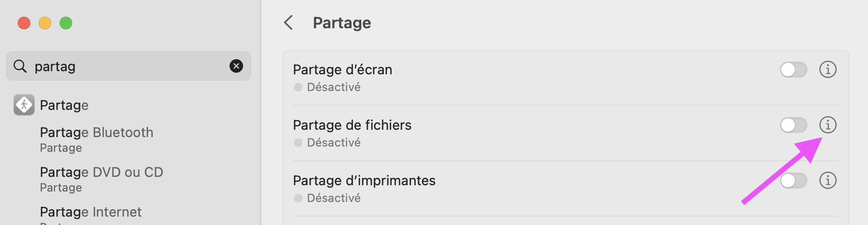The height and width of the screenshot is (225, 868).
Task: Click the Partage d'imprimantes label
Action: click(x=364, y=181)
